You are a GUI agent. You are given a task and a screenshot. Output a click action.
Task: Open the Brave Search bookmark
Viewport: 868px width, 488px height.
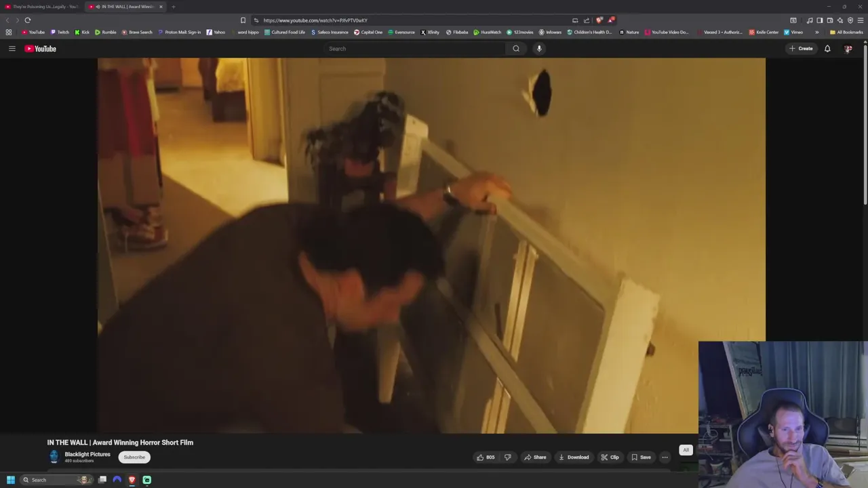[137, 32]
